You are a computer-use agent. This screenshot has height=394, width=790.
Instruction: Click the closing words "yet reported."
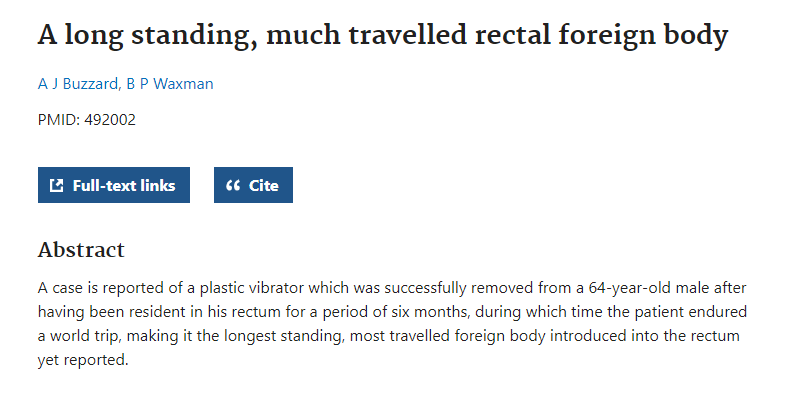(x=83, y=360)
